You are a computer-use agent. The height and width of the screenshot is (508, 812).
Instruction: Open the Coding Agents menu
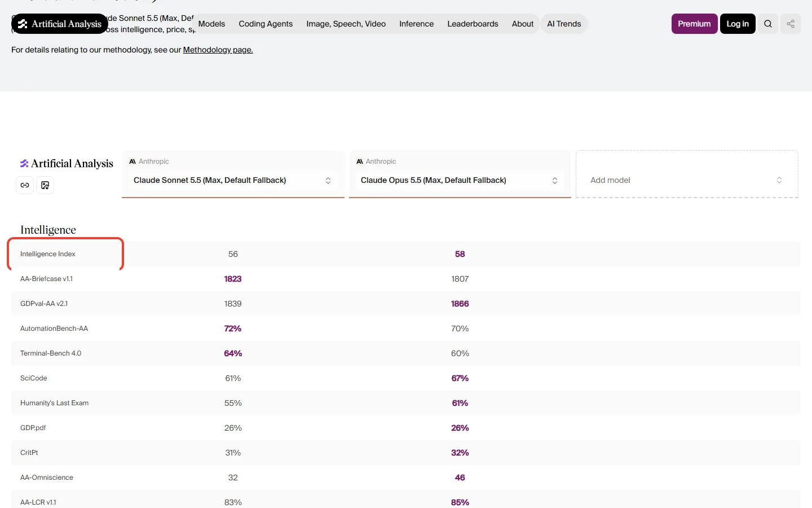[266, 24]
